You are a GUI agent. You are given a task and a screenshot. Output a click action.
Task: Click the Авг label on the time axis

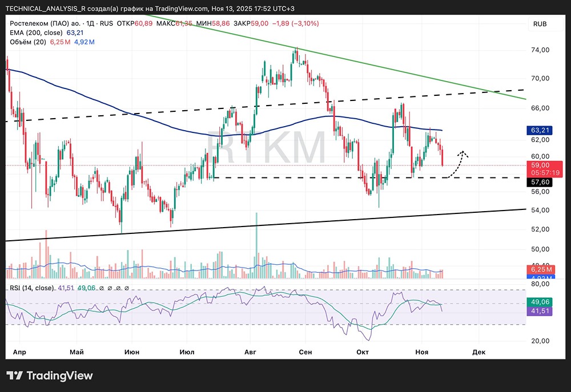click(250, 352)
